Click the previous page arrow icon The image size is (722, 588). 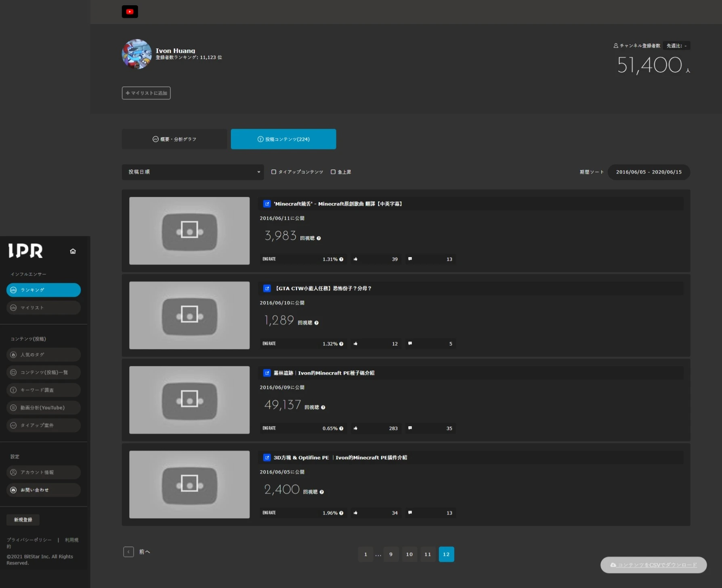(x=128, y=552)
